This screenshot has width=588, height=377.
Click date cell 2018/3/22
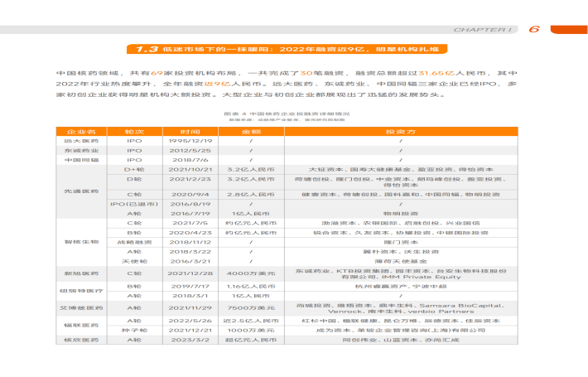point(190,252)
